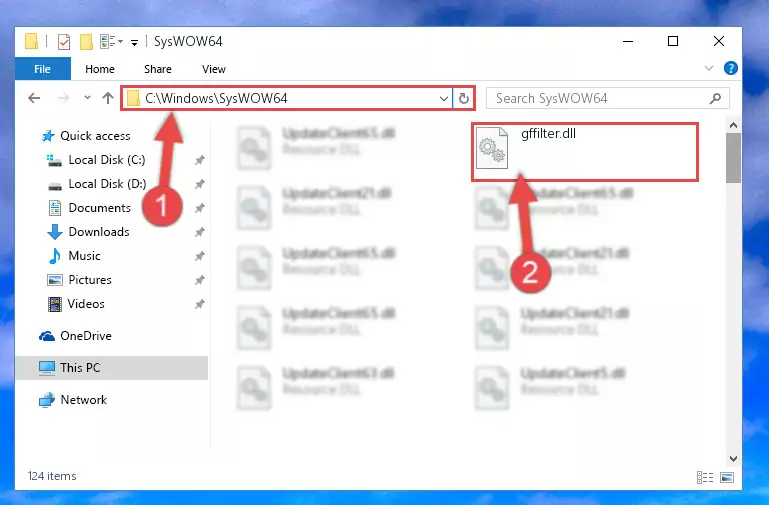Open the View ribbon tab
Screen dimensions: 769x505
tap(214, 69)
